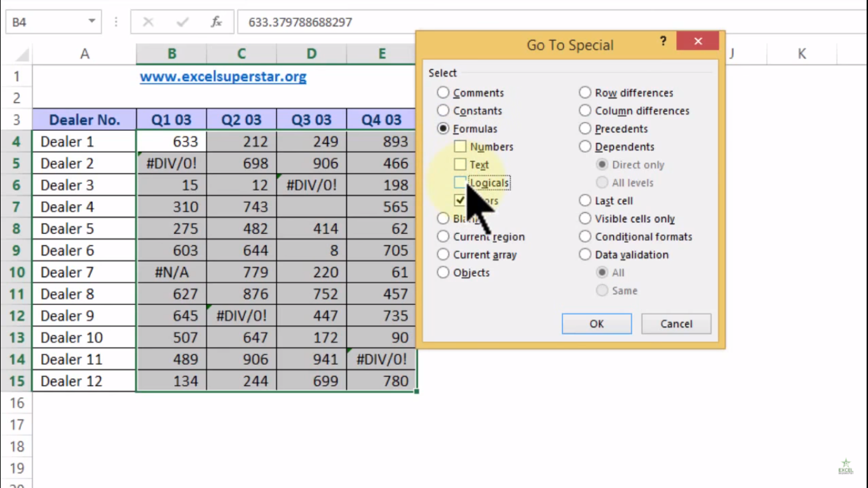The image size is (868, 488).
Task: Click the Name Box showing B4
Action: 44,22
